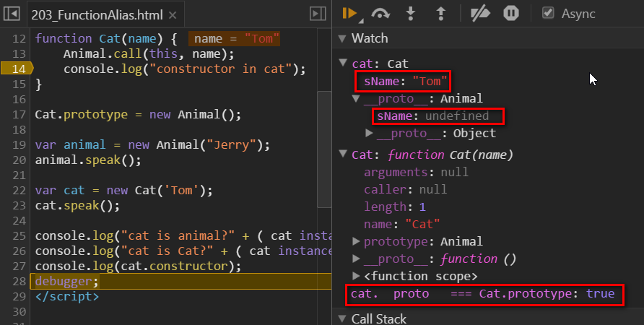Deactivate all breakpoints
The height and width of the screenshot is (325, 644).
point(479,14)
